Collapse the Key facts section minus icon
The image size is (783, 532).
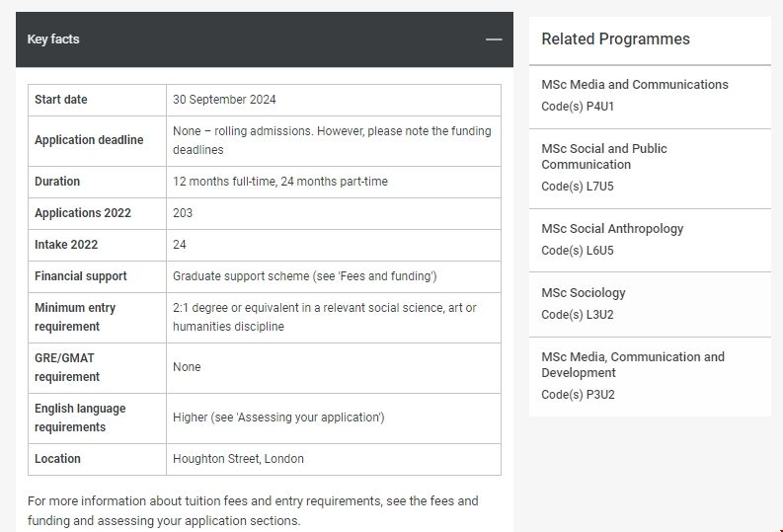click(494, 39)
